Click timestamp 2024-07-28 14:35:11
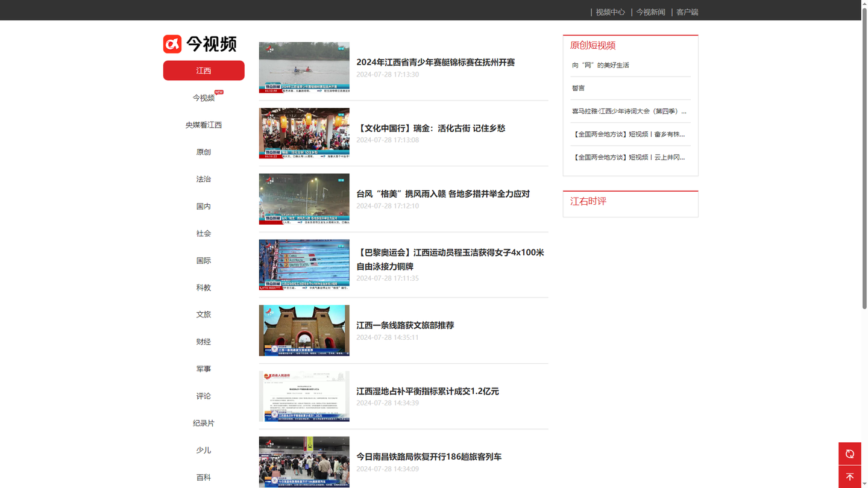This screenshot has height=488, width=868. (388, 337)
